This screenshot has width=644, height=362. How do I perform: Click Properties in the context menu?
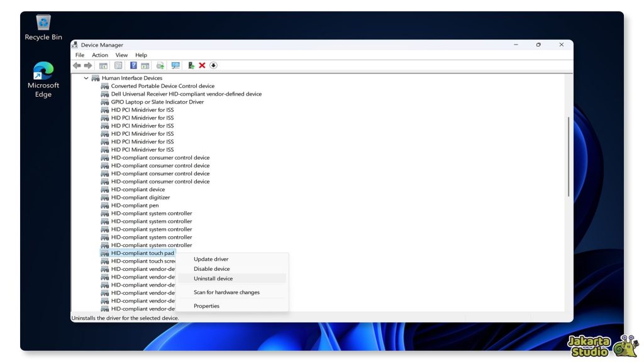(208, 306)
